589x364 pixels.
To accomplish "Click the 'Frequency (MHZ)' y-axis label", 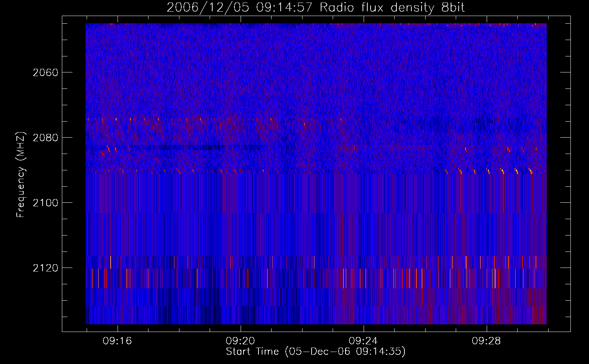I will pyautogui.click(x=21, y=175).
